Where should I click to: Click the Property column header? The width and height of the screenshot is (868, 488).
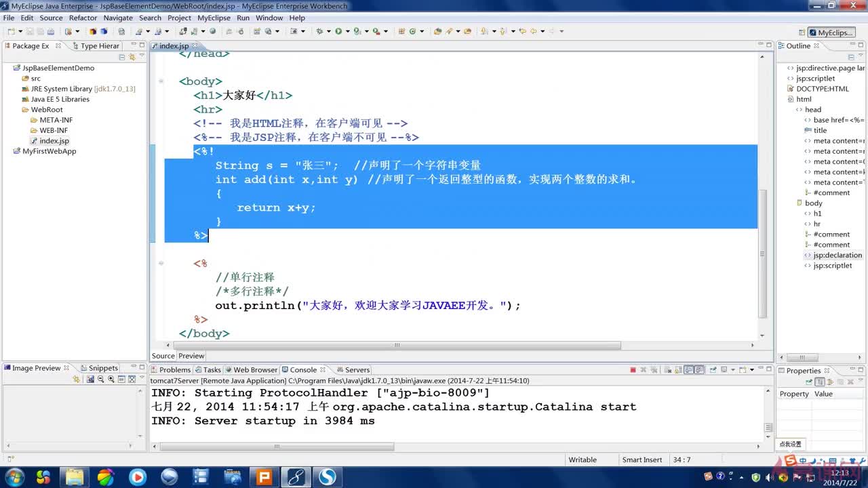[x=794, y=394]
